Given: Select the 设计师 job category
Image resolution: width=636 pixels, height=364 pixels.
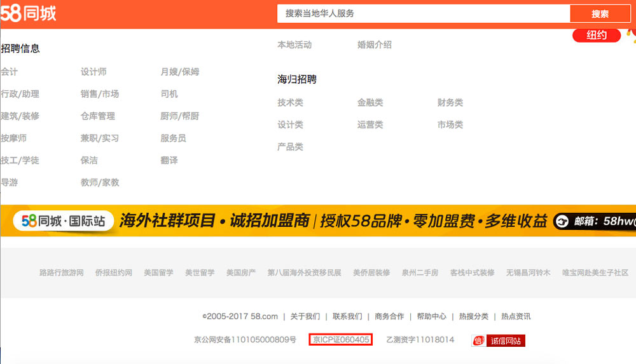Looking at the screenshot, I should (93, 72).
